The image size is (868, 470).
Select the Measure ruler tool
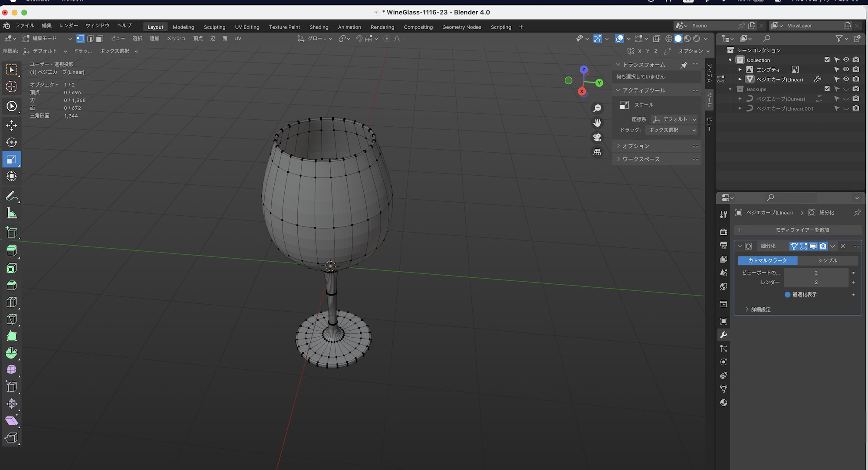(x=12, y=213)
